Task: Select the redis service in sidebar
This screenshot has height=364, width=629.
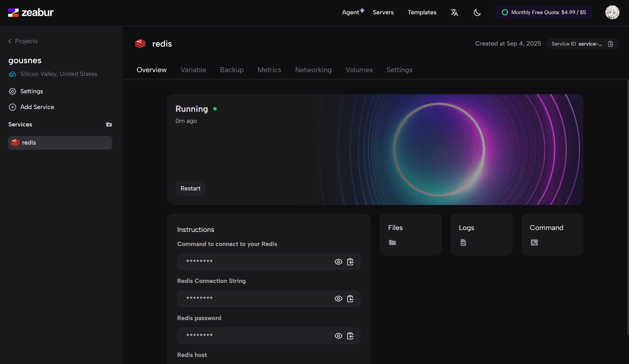Action: [x=60, y=143]
